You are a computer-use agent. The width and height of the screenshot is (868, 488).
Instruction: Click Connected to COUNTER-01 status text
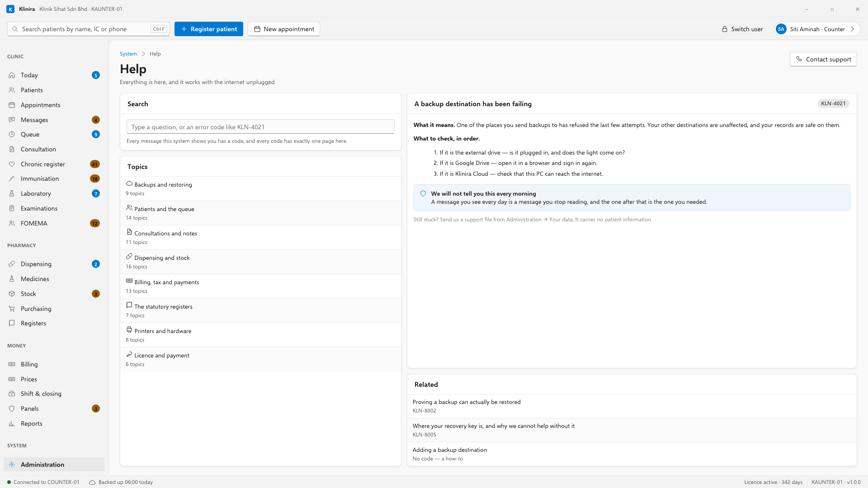point(47,482)
